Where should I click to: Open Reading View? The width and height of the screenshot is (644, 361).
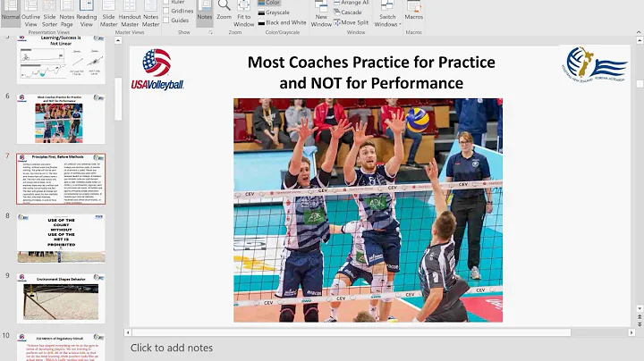pyautogui.click(x=86, y=13)
